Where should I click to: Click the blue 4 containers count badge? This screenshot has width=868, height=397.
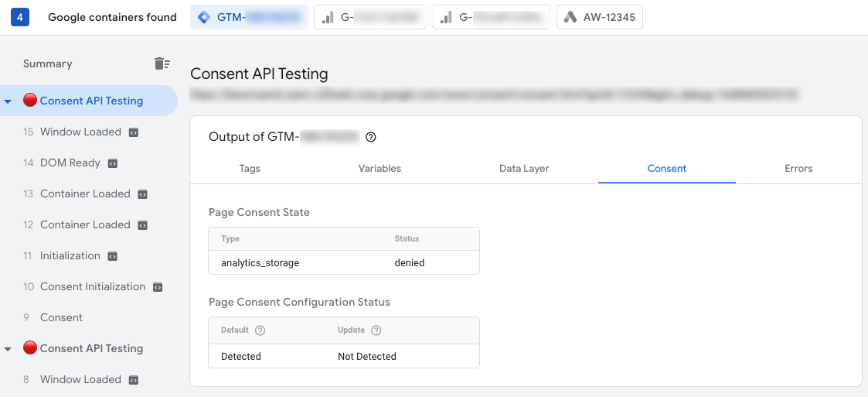pyautogui.click(x=19, y=17)
